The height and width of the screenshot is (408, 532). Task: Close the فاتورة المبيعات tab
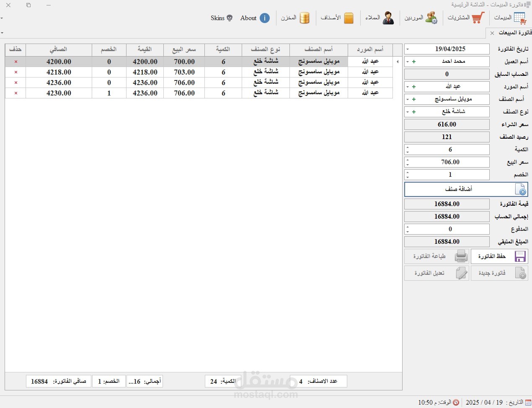[492, 33]
